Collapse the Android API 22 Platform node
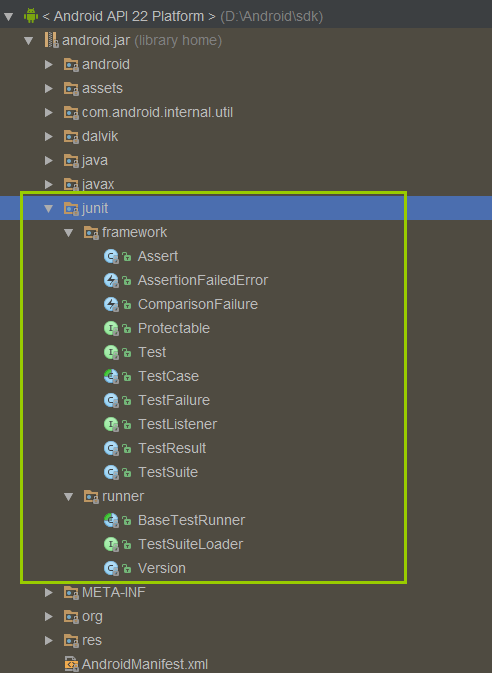 (x=9, y=17)
